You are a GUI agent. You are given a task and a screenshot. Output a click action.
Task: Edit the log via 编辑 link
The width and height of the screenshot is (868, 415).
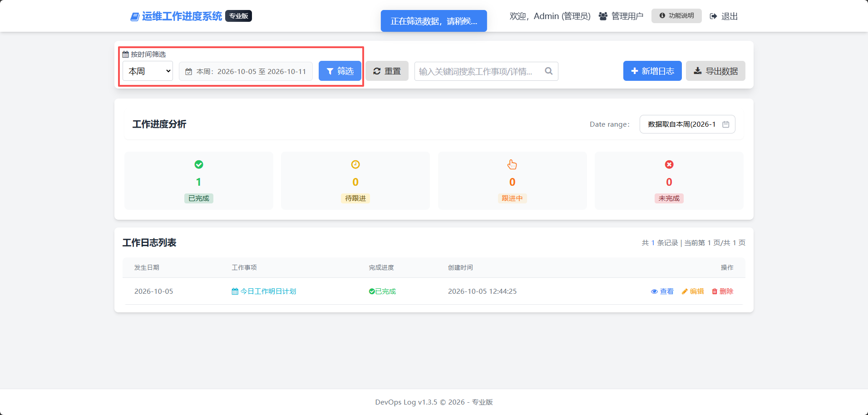(693, 291)
